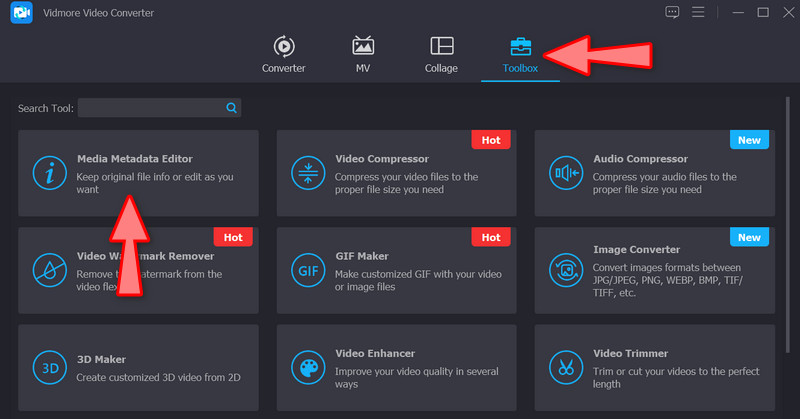Switch to the Converter tab
The image size is (800, 419).
point(284,55)
